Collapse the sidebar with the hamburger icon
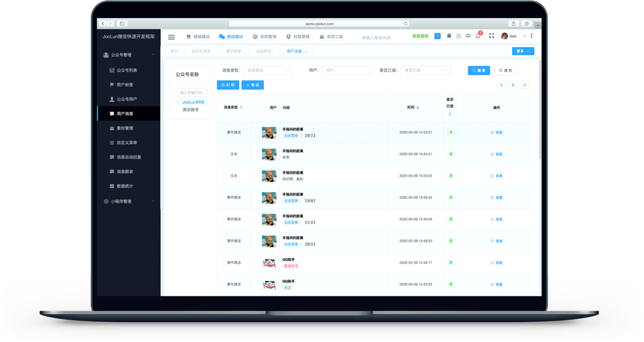Image resolution: width=644 pixels, height=342 pixels. [171, 37]
